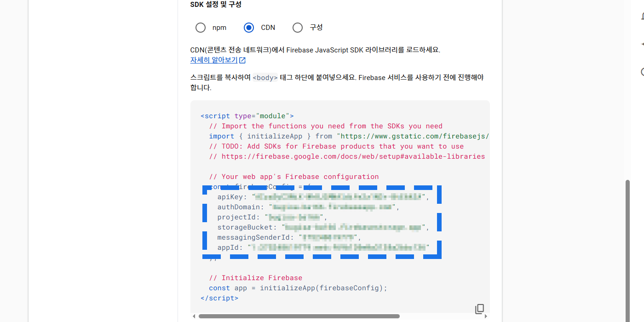Click the messagingSenderId value
Viewport: 644px width, 322px height.
point(330,237)
